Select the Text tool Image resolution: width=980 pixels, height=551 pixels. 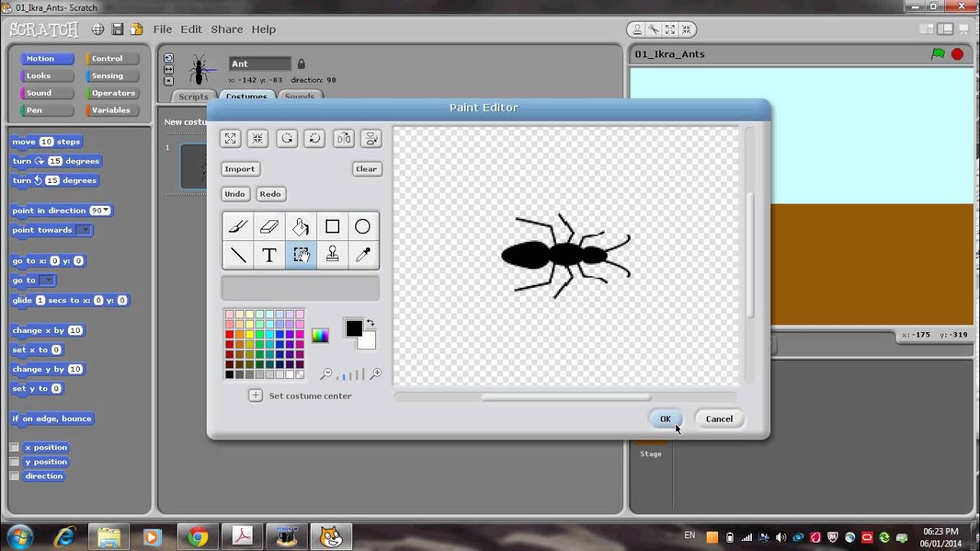pos(269,255)
